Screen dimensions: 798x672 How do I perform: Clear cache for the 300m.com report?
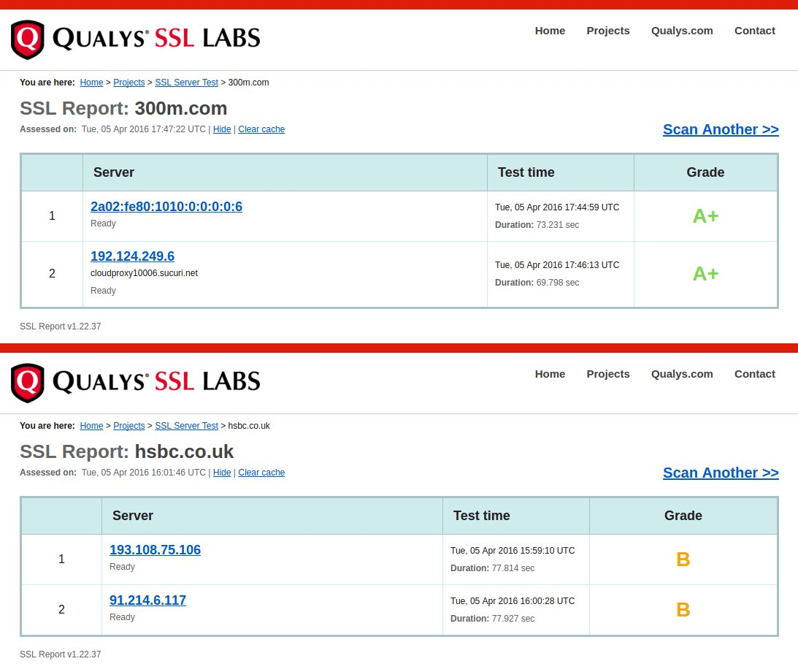pos(261,129)
